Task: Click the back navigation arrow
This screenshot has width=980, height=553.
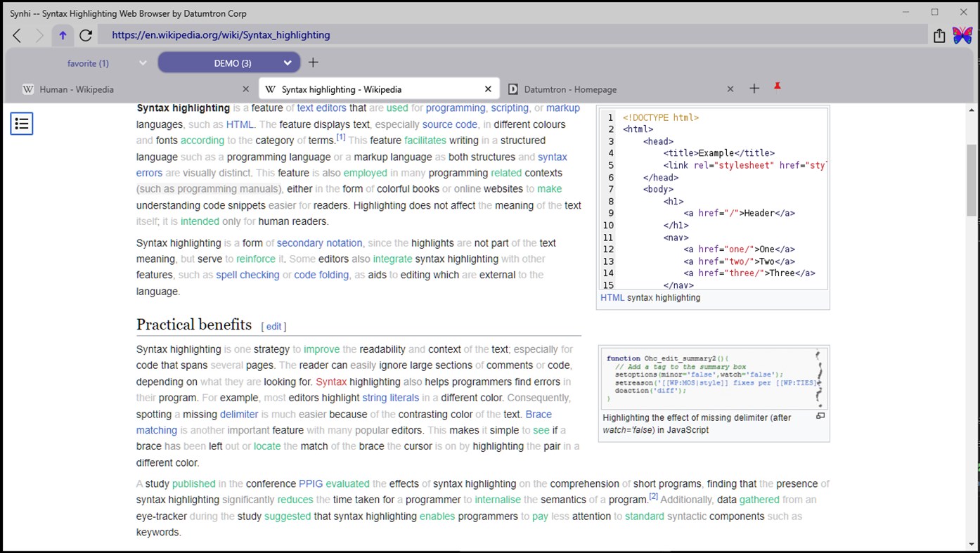Action: tap(17, 34)
